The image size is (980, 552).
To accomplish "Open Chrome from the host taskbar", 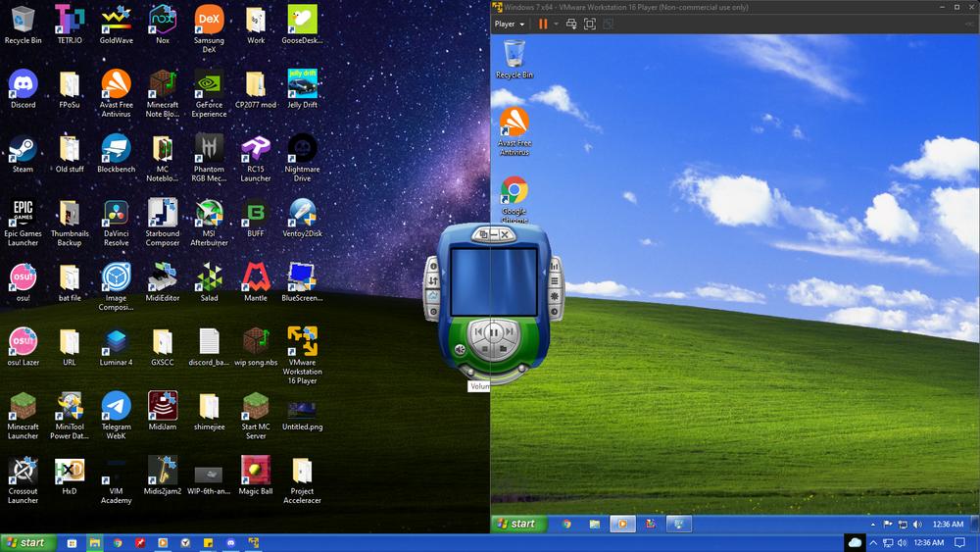I will pos(118,542).
